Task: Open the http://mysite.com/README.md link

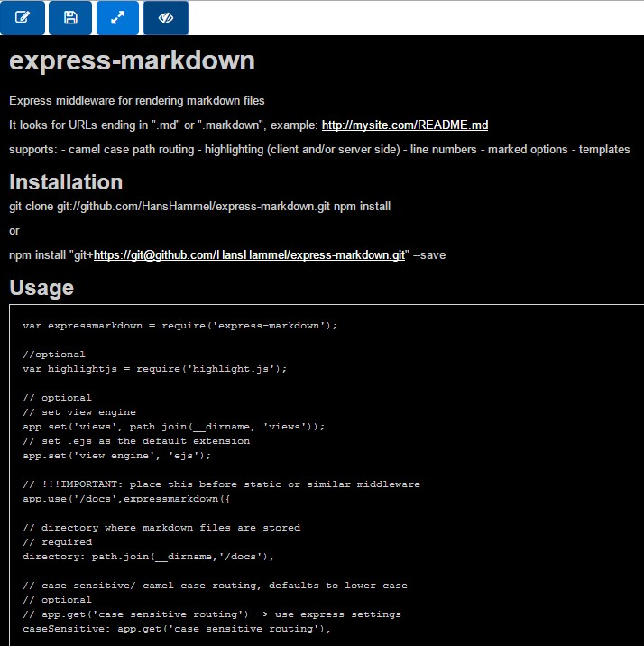Action: pos(405,125)
